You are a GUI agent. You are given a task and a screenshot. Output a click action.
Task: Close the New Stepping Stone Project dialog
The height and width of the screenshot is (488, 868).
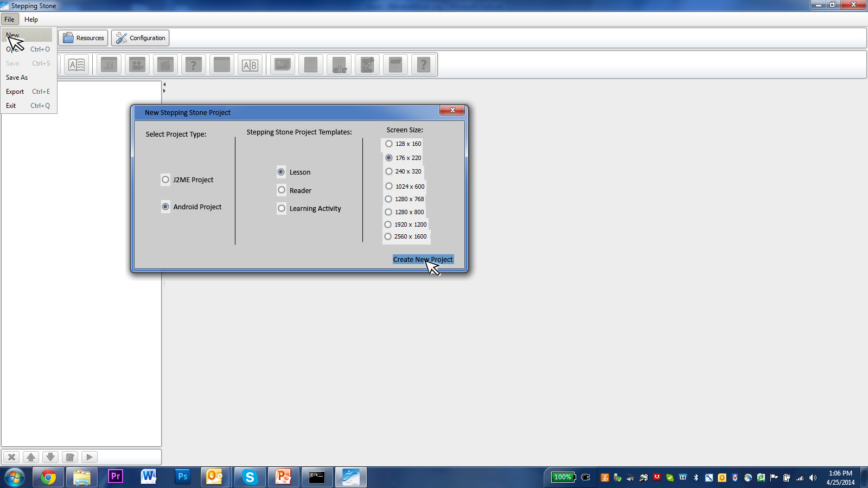click(452, 110)
